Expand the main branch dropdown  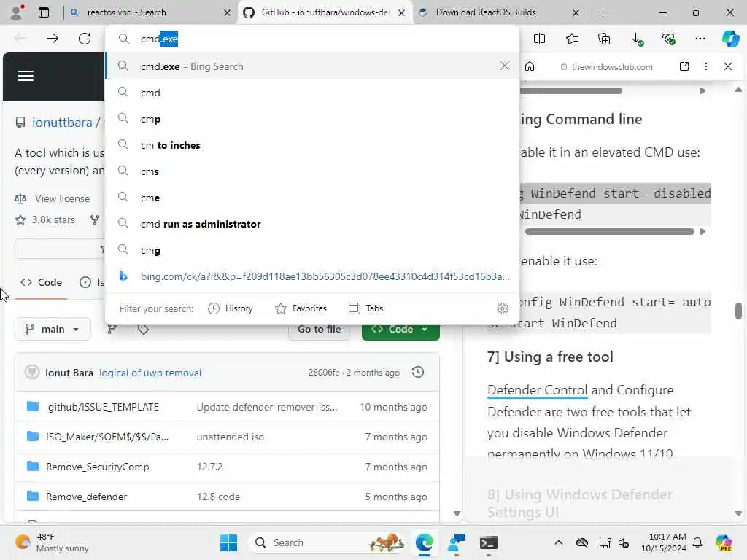pos(53,329)
